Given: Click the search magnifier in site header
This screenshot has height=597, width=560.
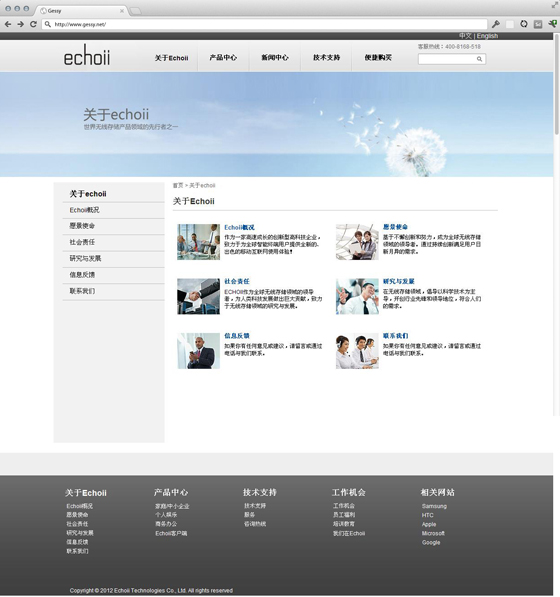Looking at the screenshot, I should (479, 59).
